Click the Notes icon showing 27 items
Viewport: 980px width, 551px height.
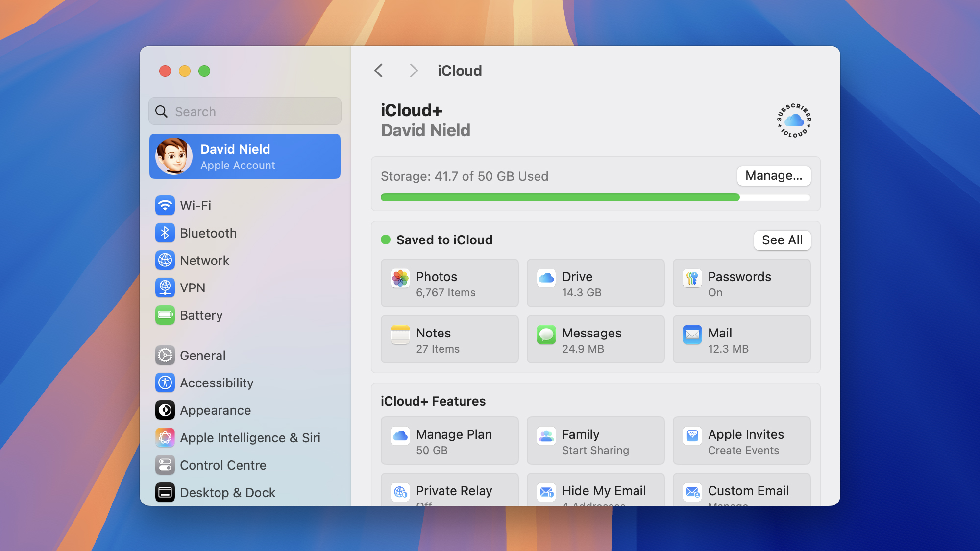400,334
